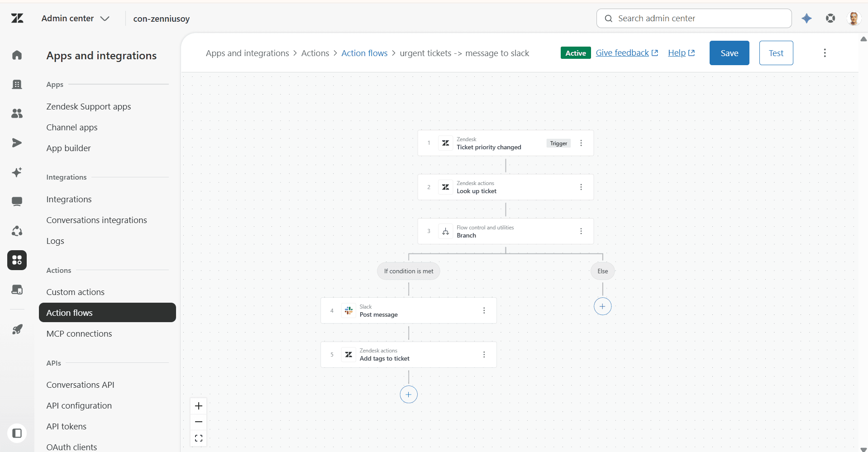Open the AI sparkle icon in sidebar
This screenshot has width=868, height=452.
pos(17,172)
